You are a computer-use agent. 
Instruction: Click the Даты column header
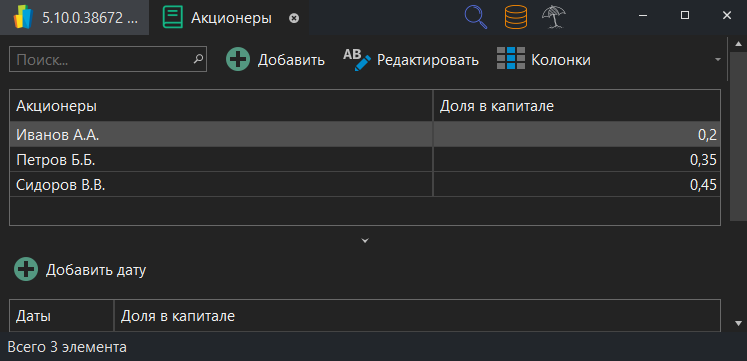61,316
